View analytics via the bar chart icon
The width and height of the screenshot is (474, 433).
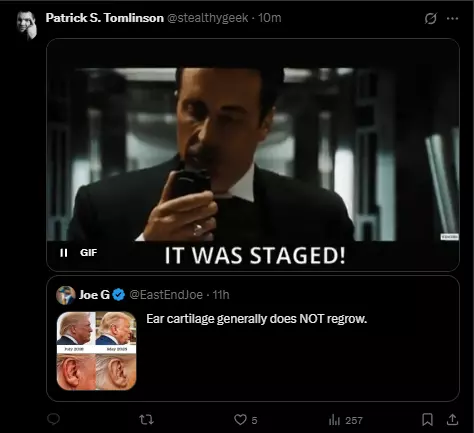tap(334, 420)
